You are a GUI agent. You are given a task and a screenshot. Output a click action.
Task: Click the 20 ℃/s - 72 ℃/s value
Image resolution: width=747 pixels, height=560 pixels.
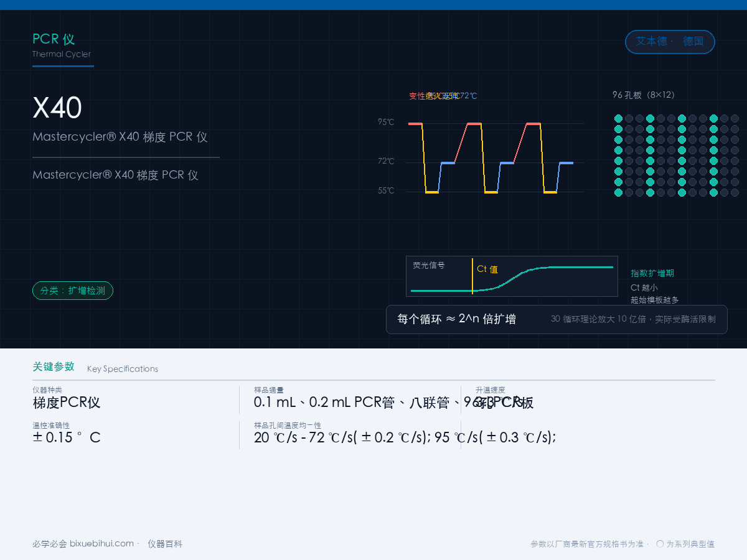tap(405, 437)
